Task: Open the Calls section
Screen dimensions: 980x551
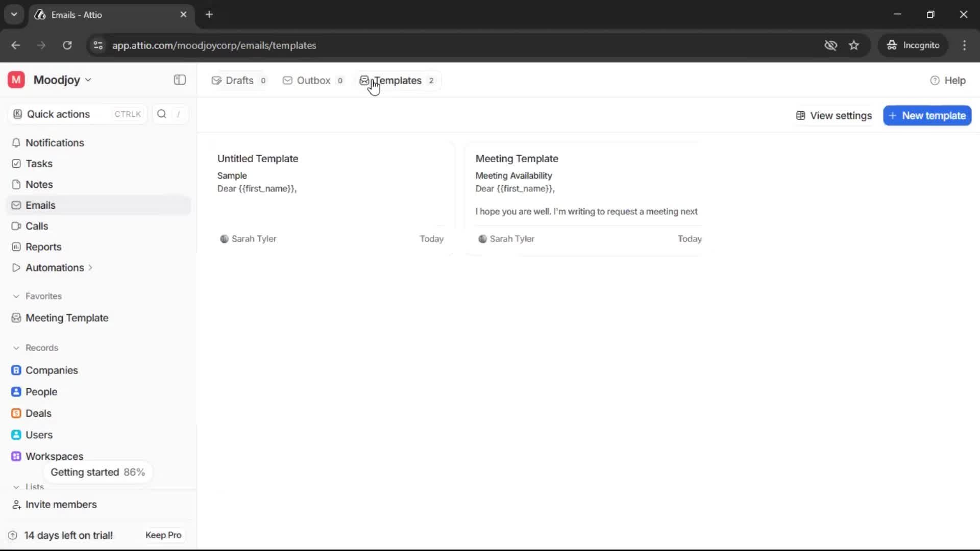Action: point(37,226)
